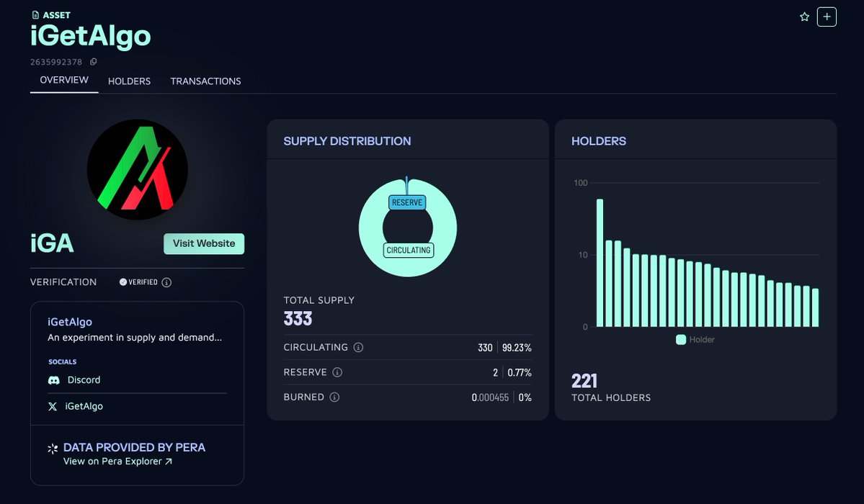864x504 pixels.
Task: Open the verification info icon
Action: (166, 282)
